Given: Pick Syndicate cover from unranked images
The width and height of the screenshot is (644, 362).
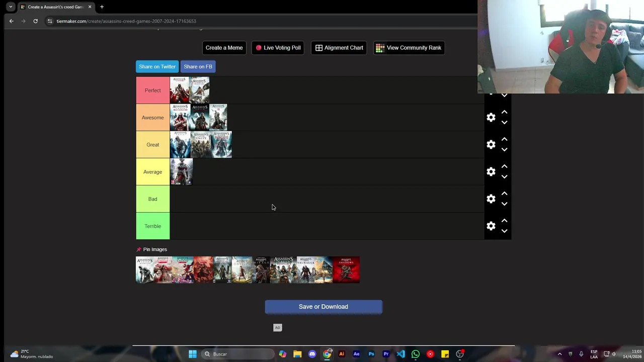Looking at the screenshot, I should [x=283, y=270].
